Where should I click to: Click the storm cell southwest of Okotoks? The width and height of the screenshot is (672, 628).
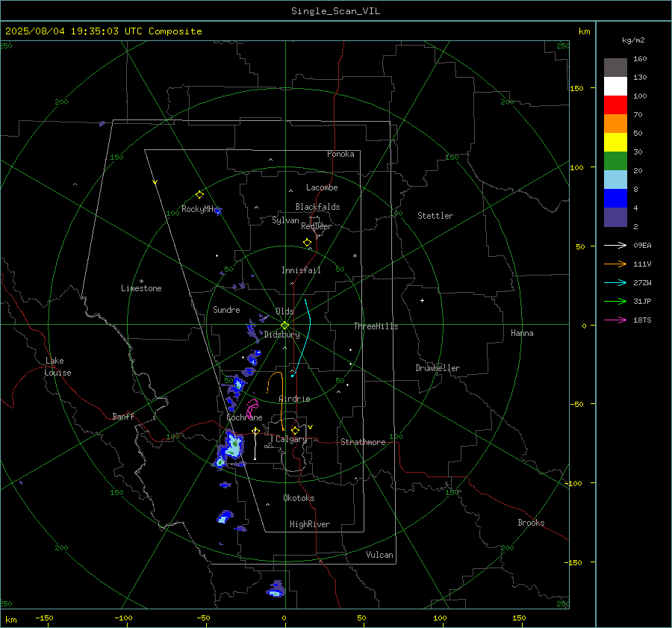225,517
